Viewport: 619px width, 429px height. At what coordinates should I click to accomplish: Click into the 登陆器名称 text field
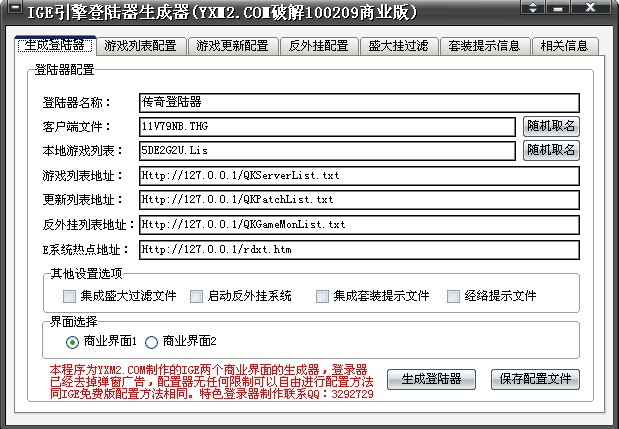[358, 102]
